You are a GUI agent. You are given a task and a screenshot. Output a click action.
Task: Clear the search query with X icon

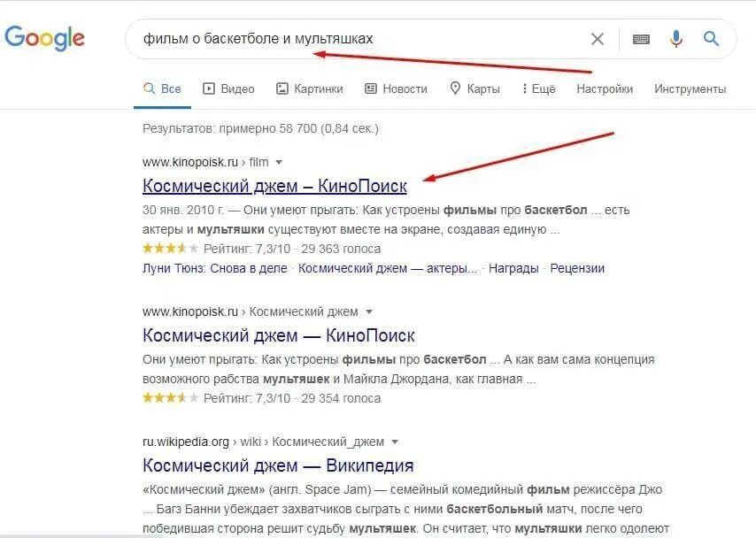click(x=597, y=39)
